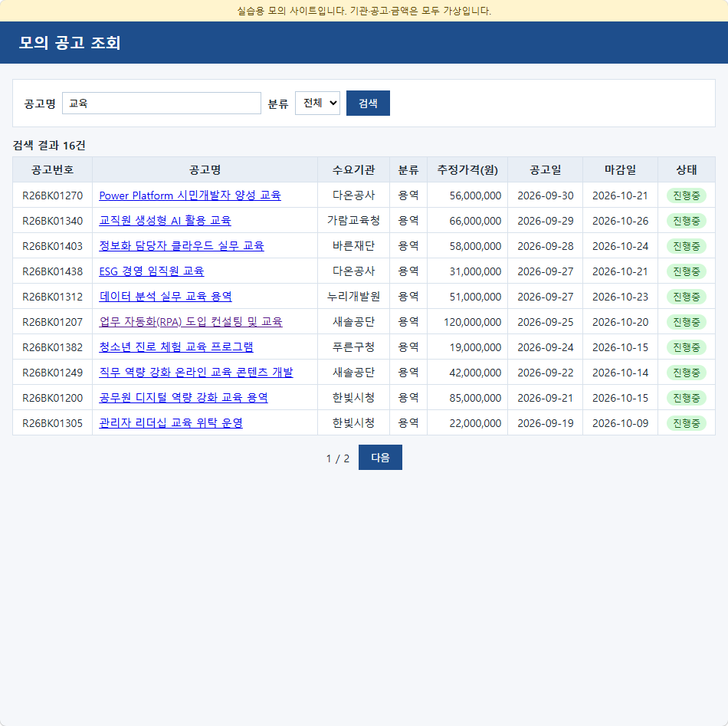Click the 마감일 column header
728x726 pixels.
(x=620, y=170)
